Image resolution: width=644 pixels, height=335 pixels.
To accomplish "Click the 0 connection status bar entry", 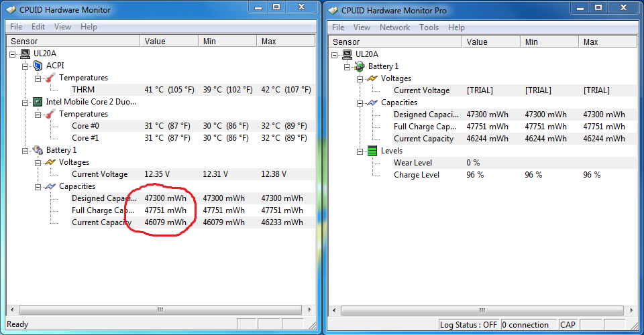I will pyautogui.click(x=529, y=325).
